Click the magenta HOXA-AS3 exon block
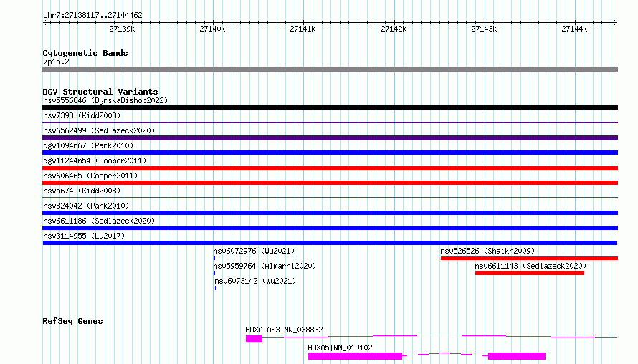 pyautogui.click(x=254, y=338)
